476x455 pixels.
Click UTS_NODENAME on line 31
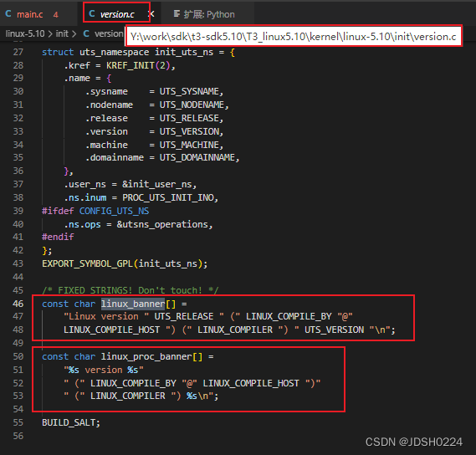click(192, 105)
